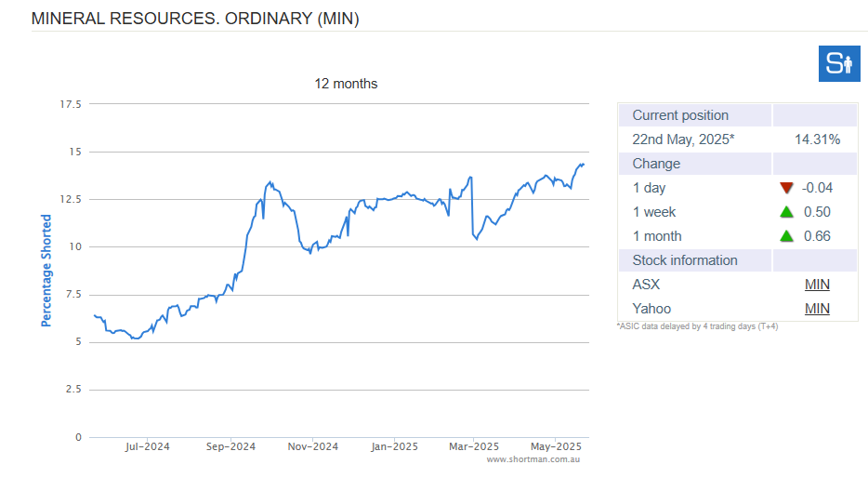Click the 'Stock information' section header
868x478 pixels.
(685, 260)
